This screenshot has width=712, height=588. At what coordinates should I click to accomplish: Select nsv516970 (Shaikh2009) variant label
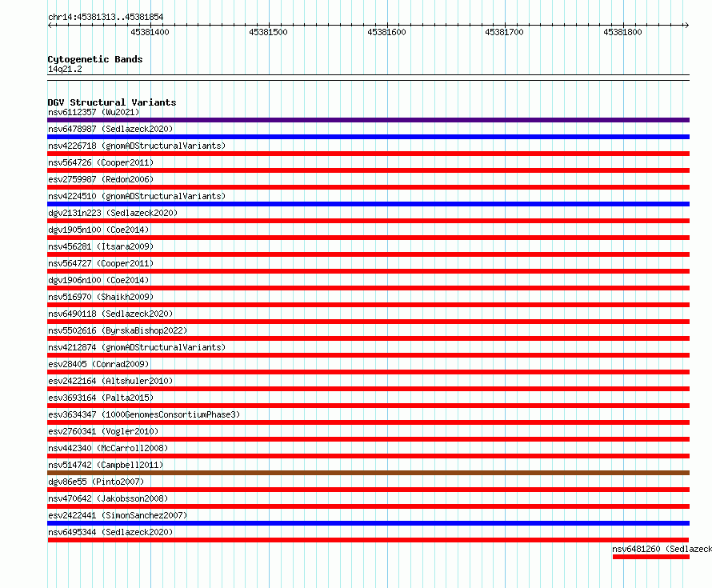pyautogui.click(x=101, y=297)
